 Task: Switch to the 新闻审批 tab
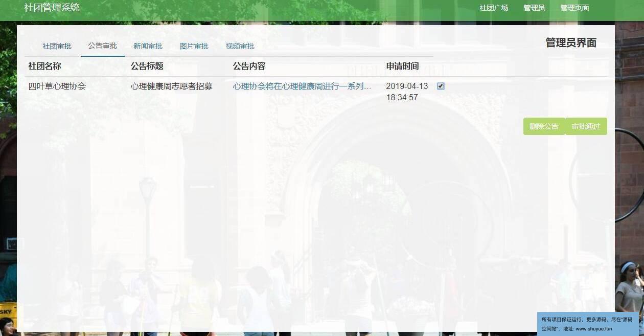(x=148, y=46)
